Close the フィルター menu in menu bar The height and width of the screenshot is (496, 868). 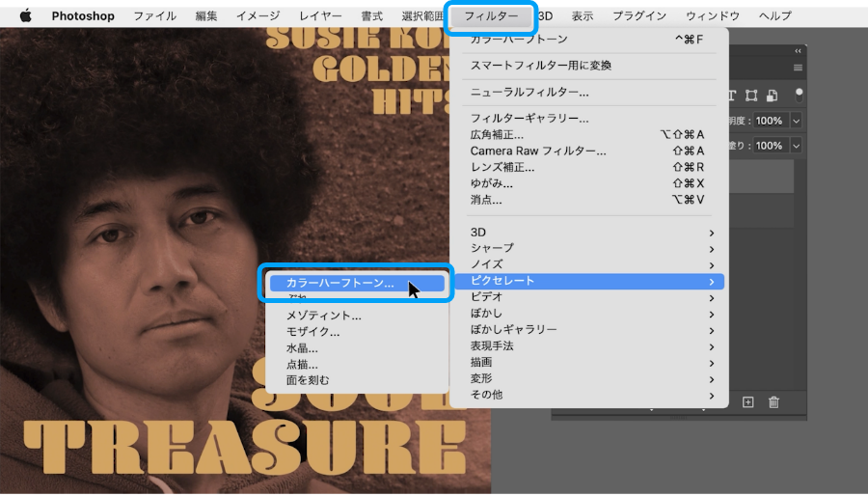[x=491, y=16]
